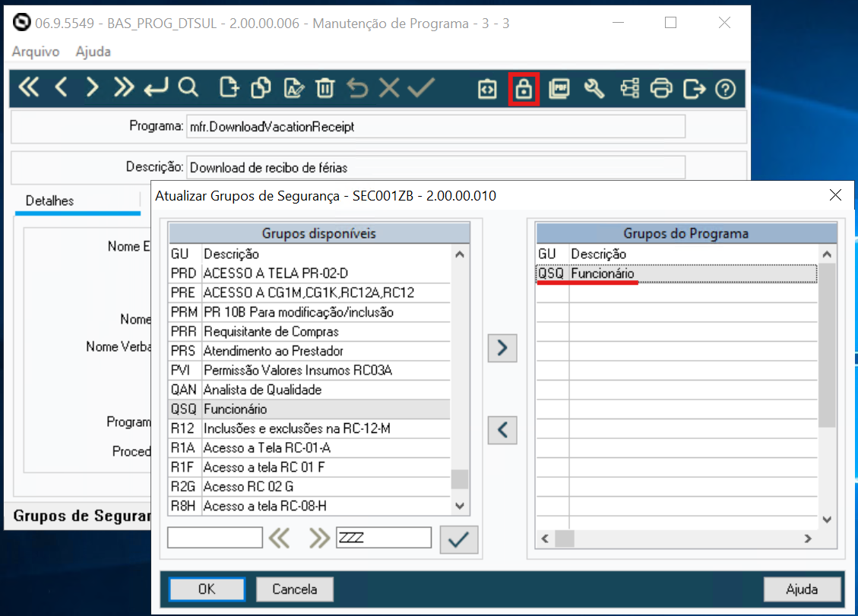
Task: Create a new record with the new-document icon
Action: click(x=230, y=87)
